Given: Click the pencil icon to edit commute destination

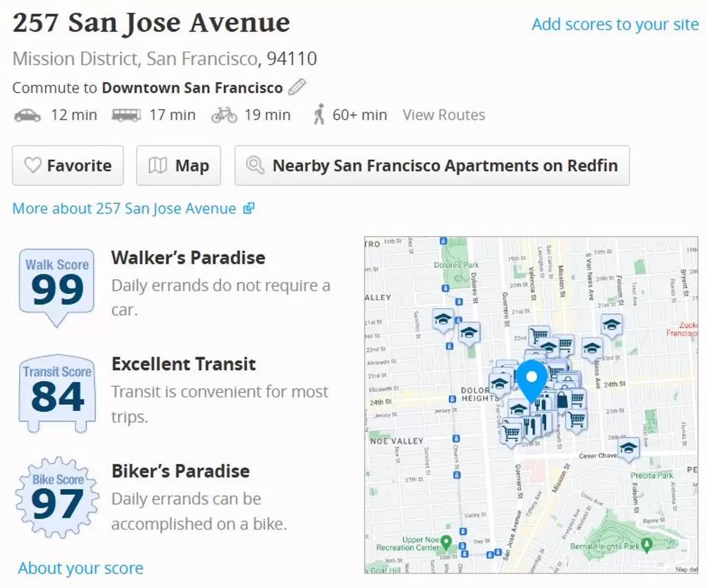Looking at the screenshot, I should (297, 87).
